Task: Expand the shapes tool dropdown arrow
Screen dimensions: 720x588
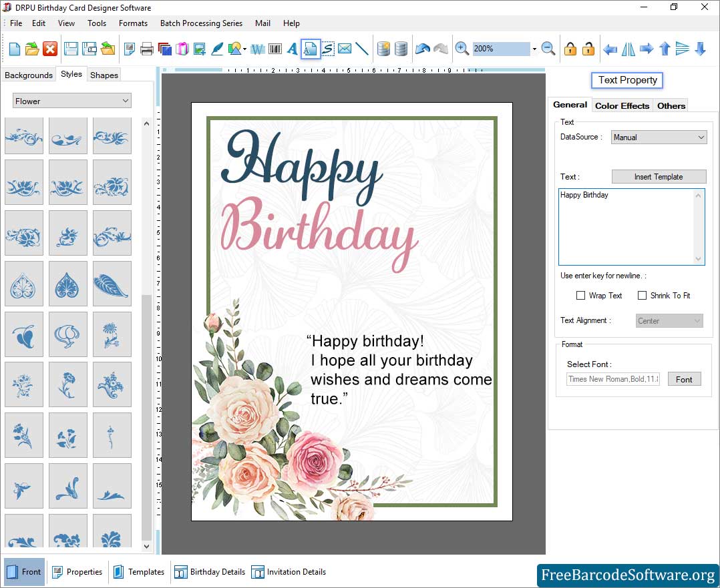Action: point(244,49)
